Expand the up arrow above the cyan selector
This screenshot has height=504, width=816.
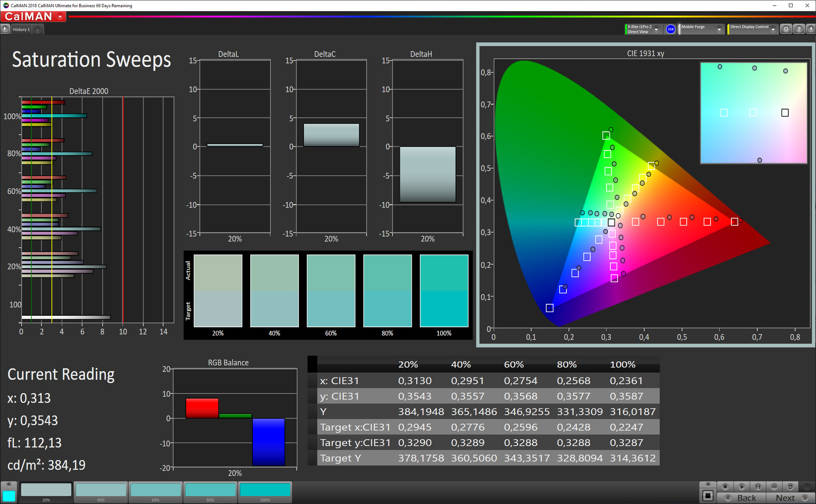click(x=8, y=485)
